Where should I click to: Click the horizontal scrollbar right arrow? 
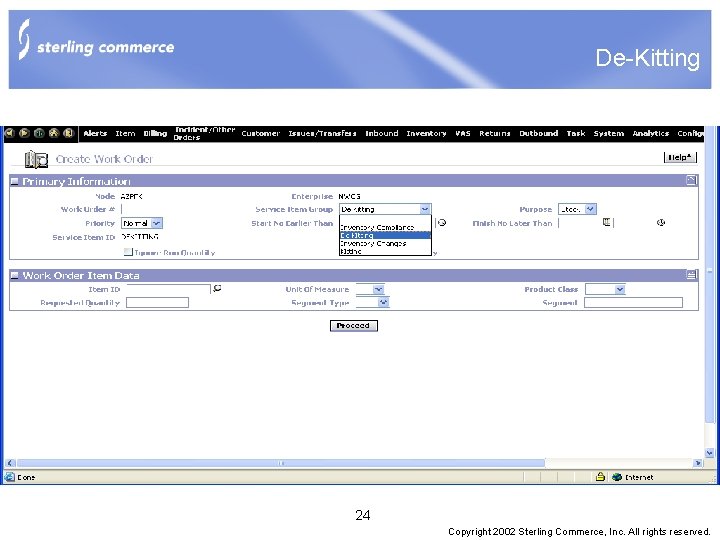(x=698, y=463)
